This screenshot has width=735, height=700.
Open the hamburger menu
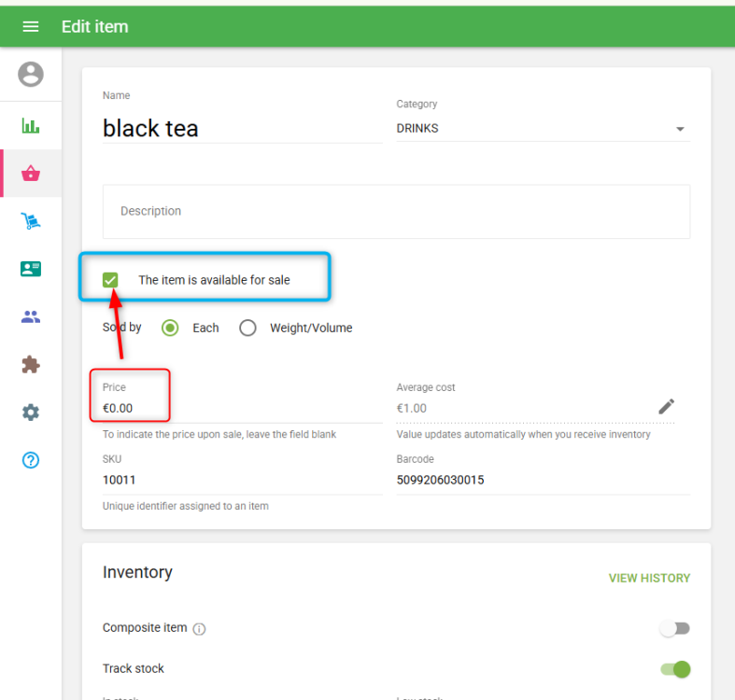pyautogui.click(x=31, y=26)
